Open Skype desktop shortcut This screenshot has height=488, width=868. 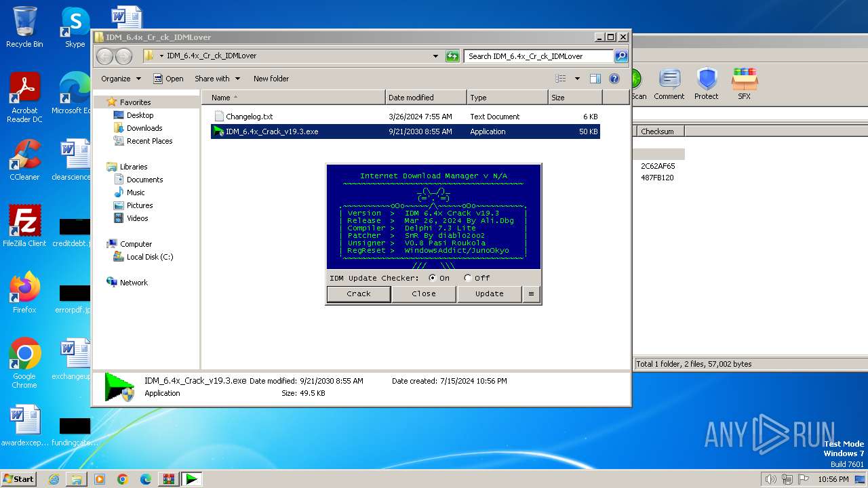click(x=75, y=27)
